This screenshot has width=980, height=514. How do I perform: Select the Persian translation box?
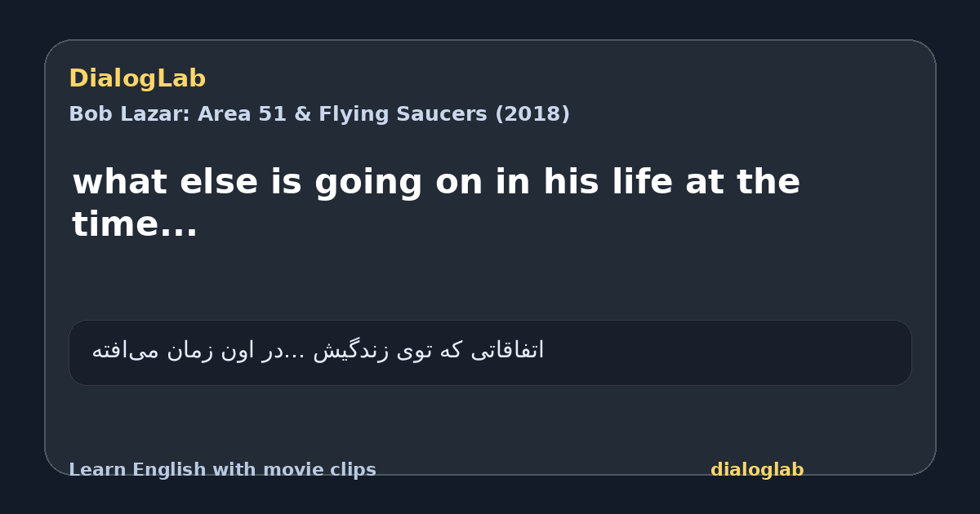pos(490,352)
